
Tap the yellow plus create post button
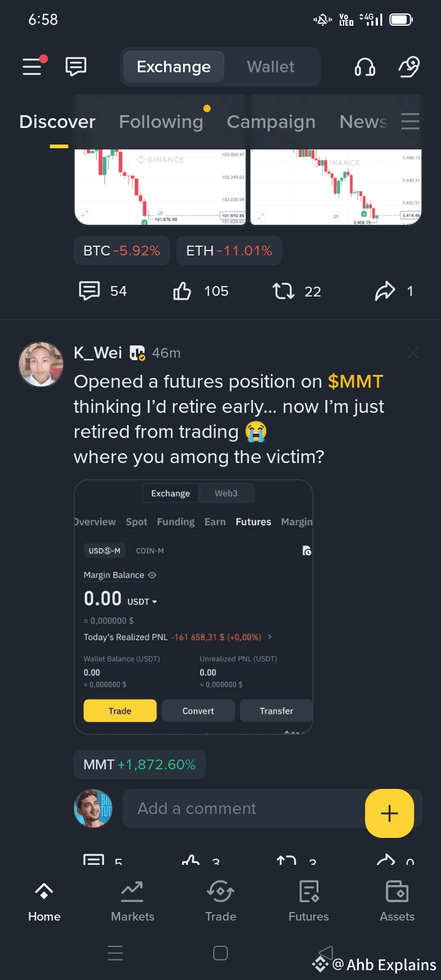point(390,813)
